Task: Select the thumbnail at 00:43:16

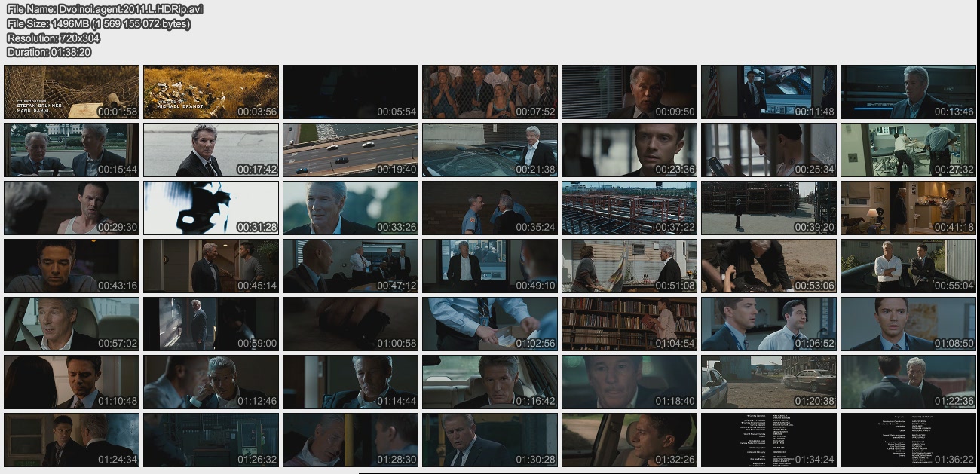Action: pyautogui.click(x=72, y=266)
